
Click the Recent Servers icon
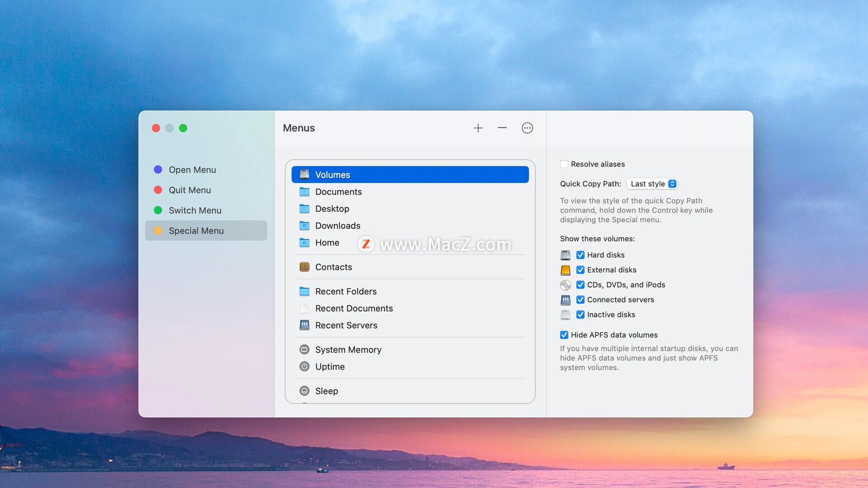(x=305, y=325)
